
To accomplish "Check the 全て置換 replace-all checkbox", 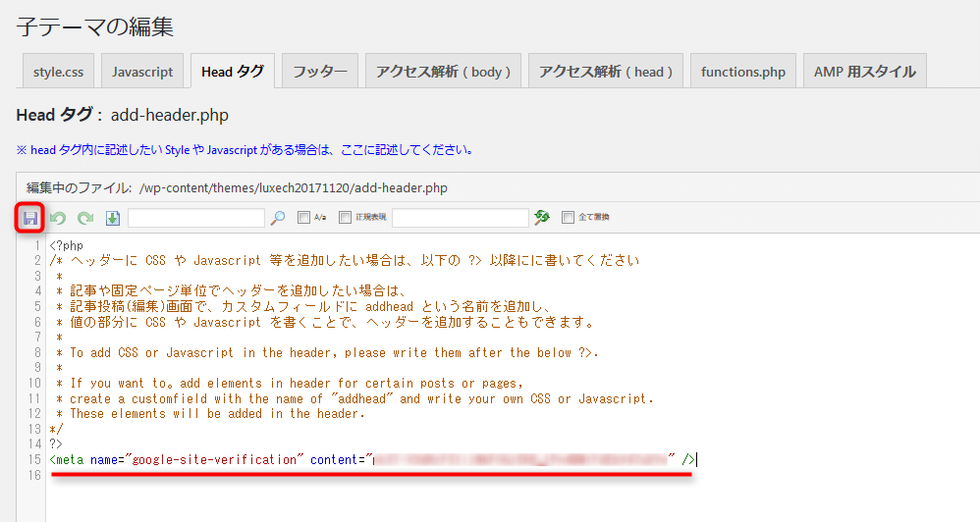I will pyautogui.click(x=568, y=218).
